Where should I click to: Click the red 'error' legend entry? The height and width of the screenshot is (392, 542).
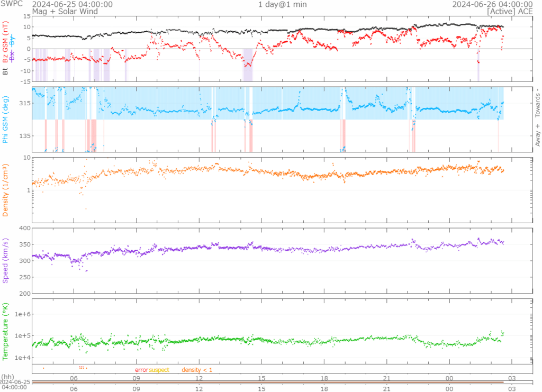point(141,370)
